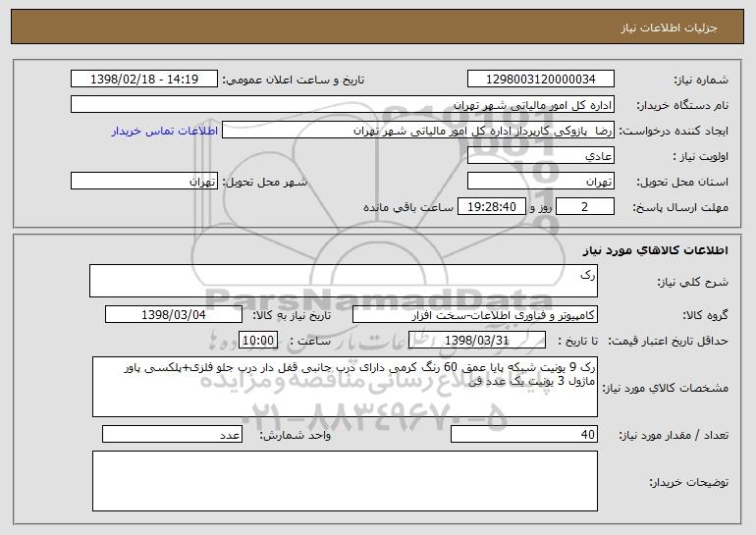Click the label گروه کالا
Viewport: 756px width, 535px height.
click(705, 316)
